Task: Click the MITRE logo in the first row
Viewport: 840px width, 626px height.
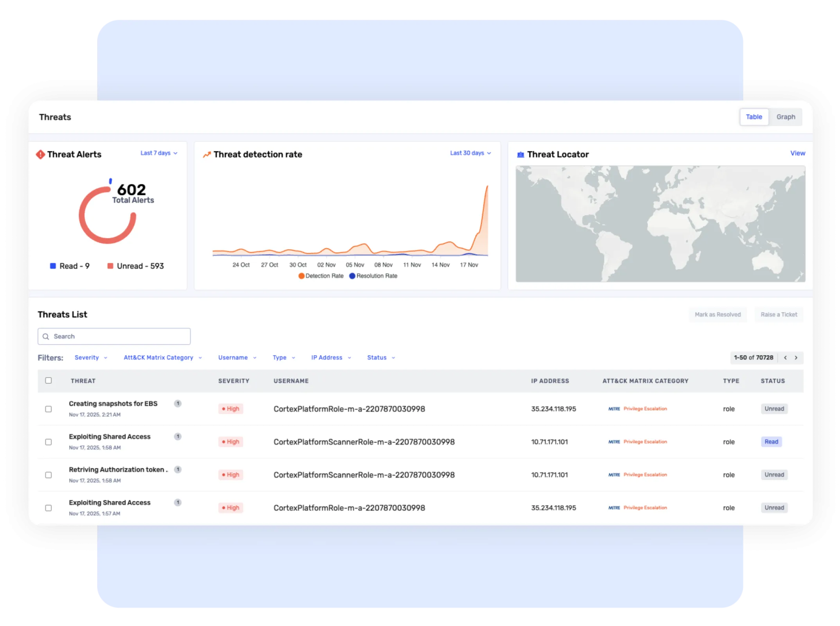Action: 614,409
